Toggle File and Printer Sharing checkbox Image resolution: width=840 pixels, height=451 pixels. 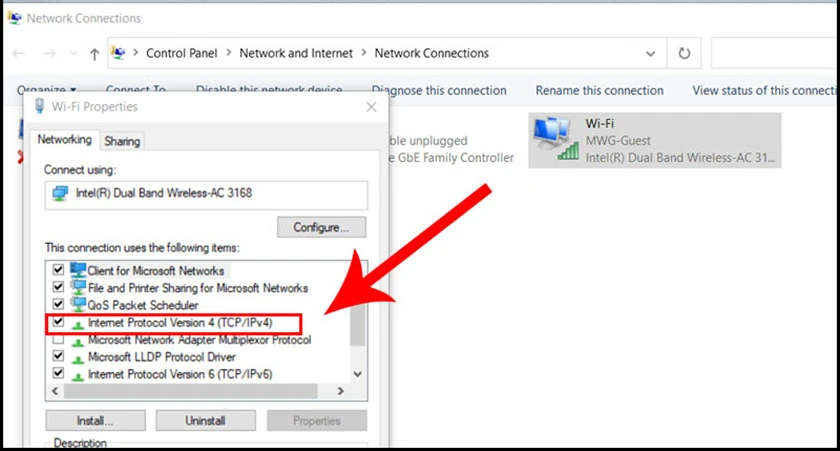pyautogui.click(x=58, y=287)
